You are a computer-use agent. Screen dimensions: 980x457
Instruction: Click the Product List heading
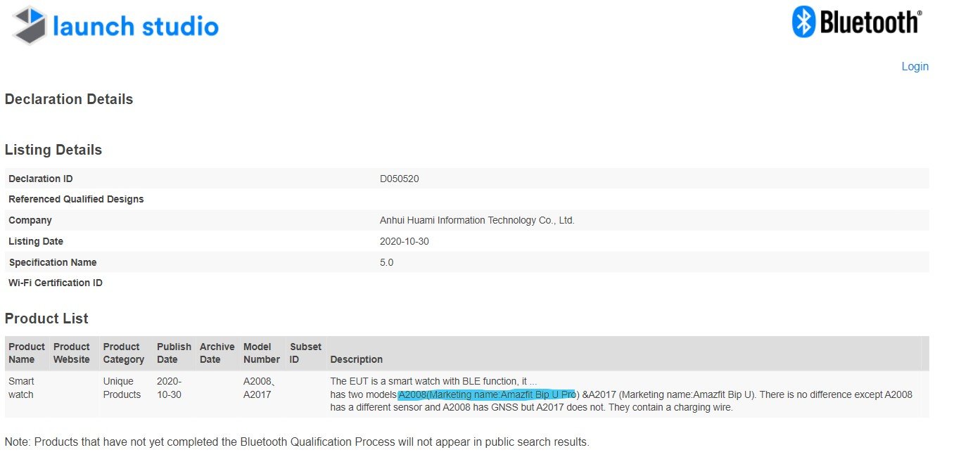click(x=46, y=318)
